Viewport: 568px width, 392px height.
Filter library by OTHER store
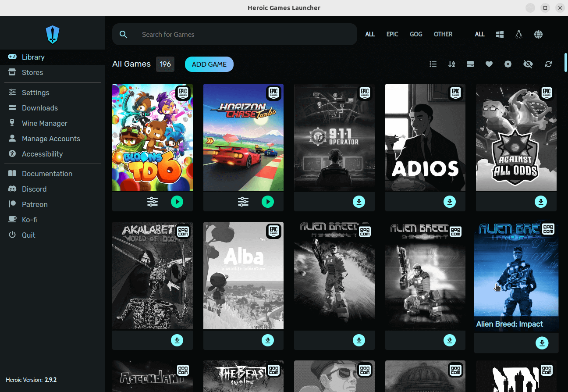[x=443, y=34]
